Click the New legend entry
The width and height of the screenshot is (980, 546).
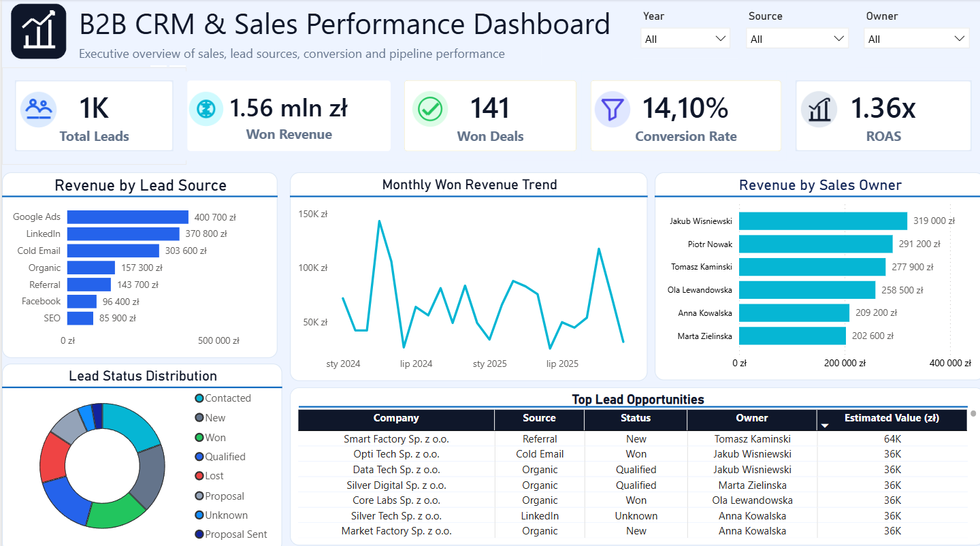210,418
